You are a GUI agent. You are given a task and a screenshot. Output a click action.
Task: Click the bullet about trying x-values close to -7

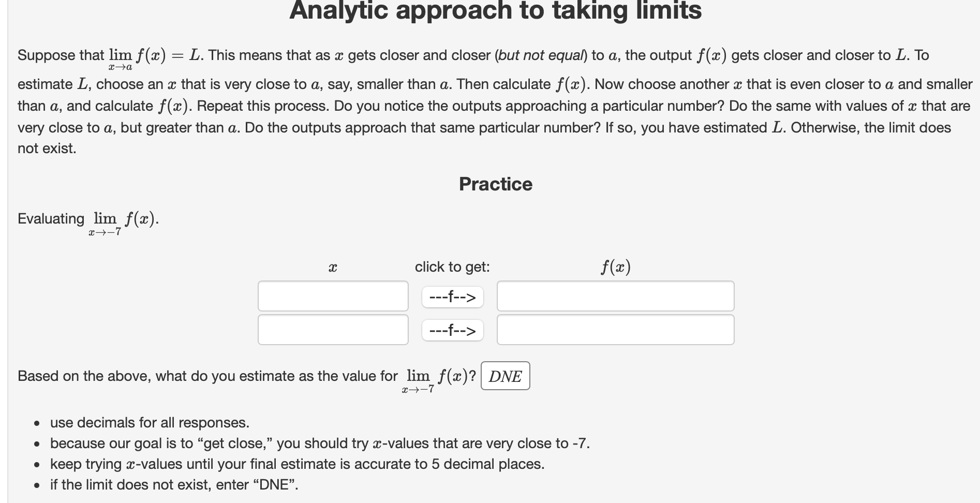click(x=319, y=443)
